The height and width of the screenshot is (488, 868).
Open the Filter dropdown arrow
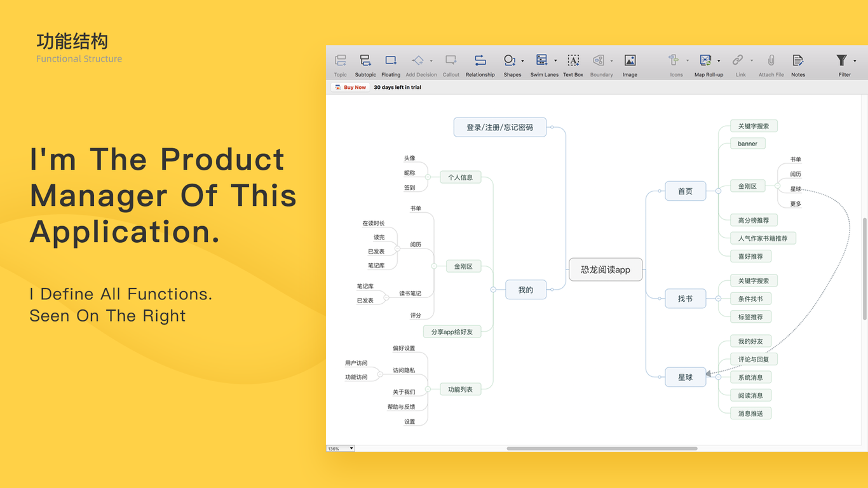pyautogui.click(x=855, y=61)
